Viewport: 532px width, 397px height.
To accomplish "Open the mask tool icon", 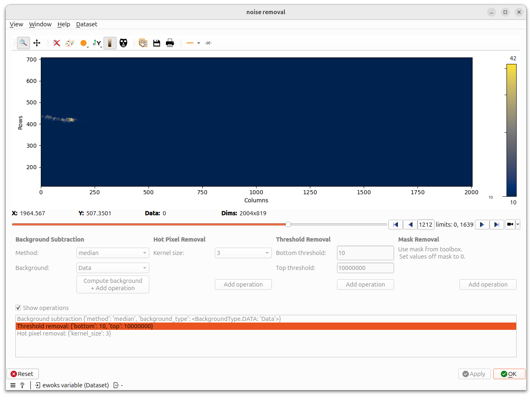I will [x=123, y=43].
